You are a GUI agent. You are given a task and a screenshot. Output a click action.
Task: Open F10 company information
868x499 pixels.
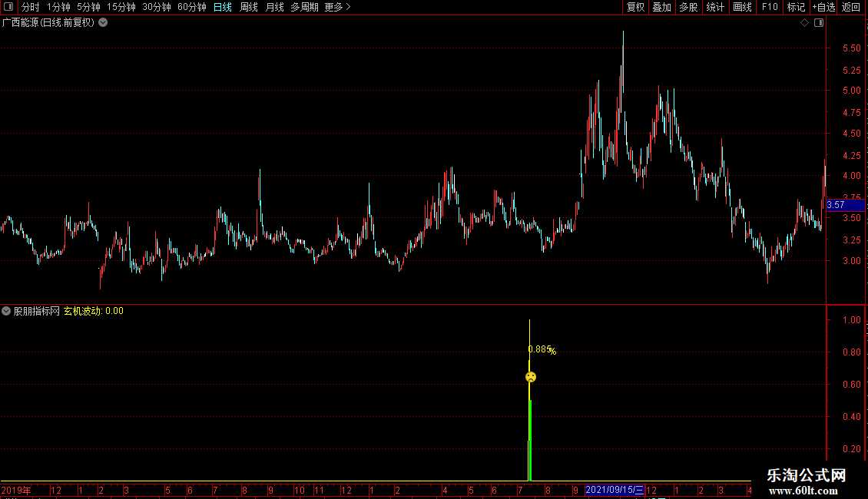tap(770, 7)
